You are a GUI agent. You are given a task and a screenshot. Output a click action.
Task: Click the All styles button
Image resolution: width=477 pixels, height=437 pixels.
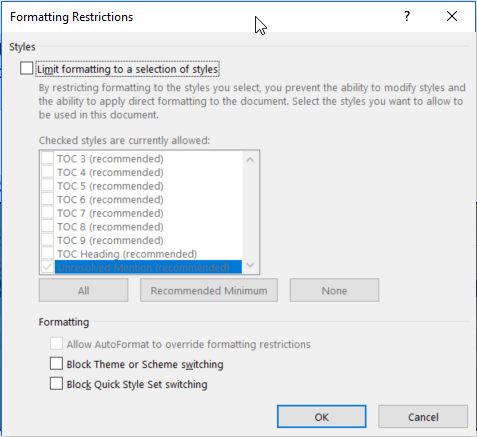pyautogui.click(x=83, y=290)
